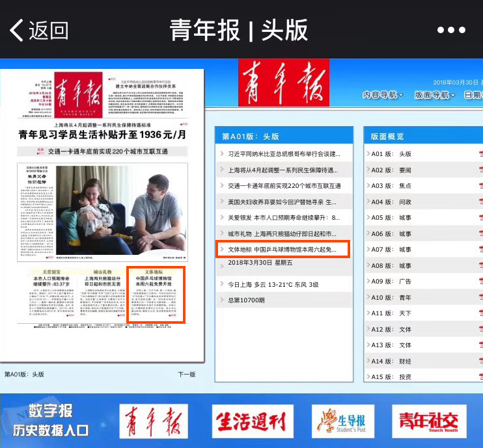This screenshot has height=448, width=483.
Task: Open highlighted article 文体地标 中国乒乓球博物馆
Action: [284, 249]
